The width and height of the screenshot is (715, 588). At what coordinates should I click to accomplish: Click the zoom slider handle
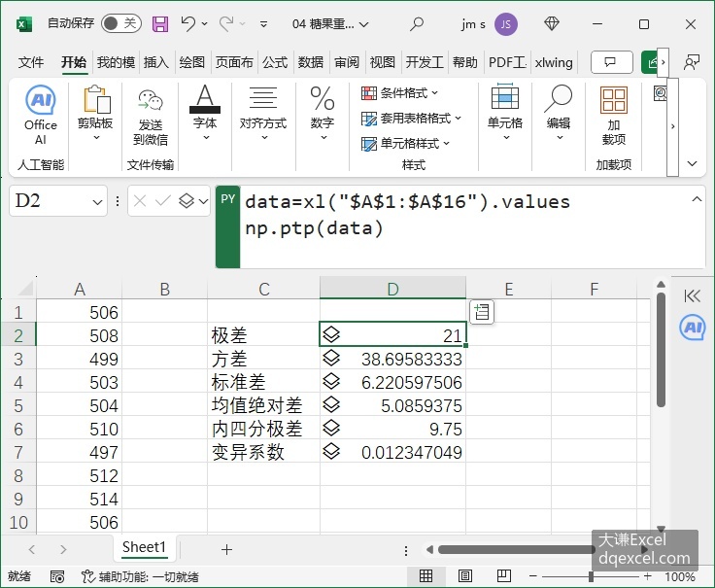pyautogui.click(x=591, y=576)
